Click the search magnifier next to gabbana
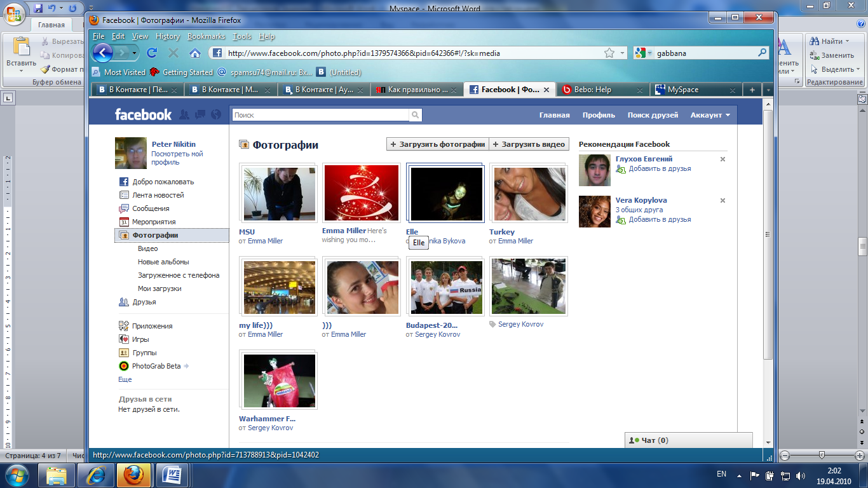 (763, 53)
